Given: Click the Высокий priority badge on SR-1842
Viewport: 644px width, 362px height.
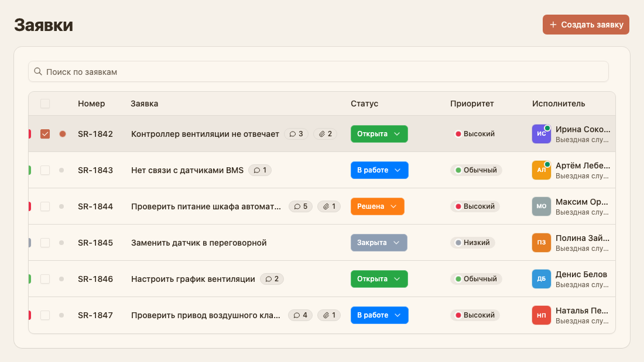Looking at the screenshot, I should click(475, 134).
